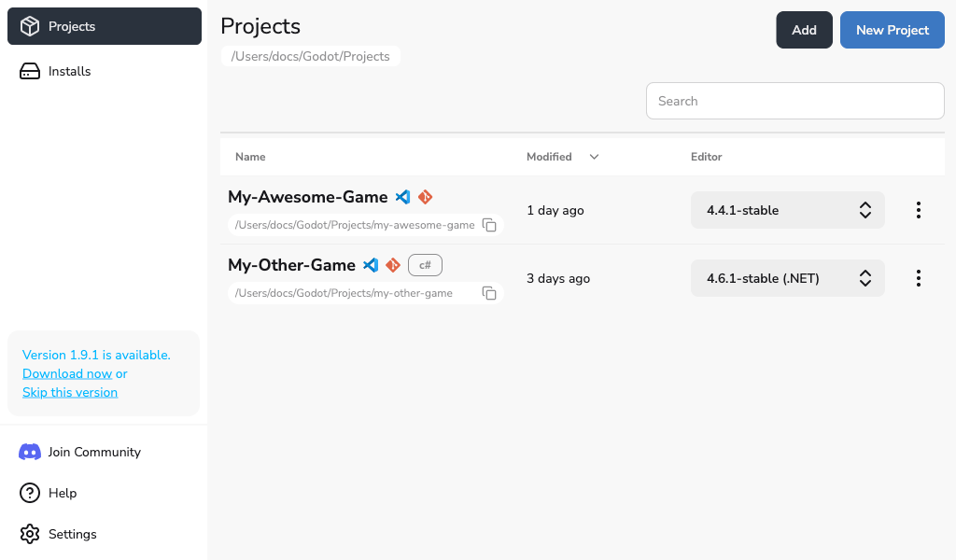956x560 pixels.
Task: Open the options menu for My-Other-Game
Action: [919, 278]
